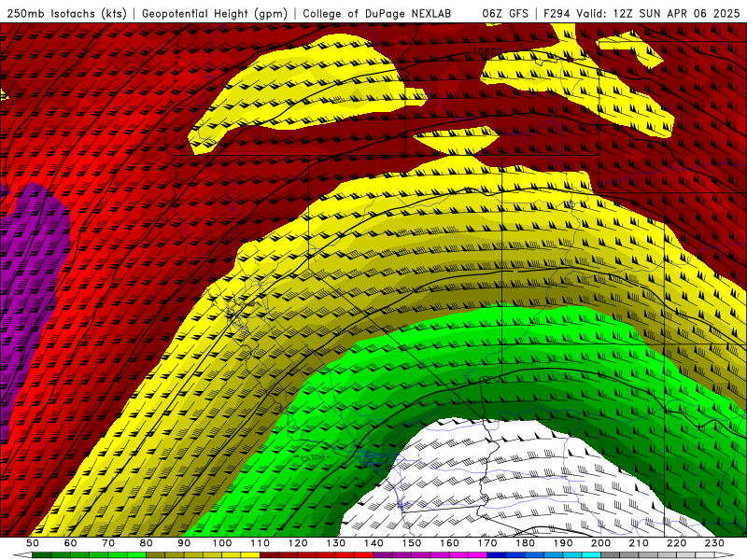Click the '170' color scale label
747x560 pixels.
click(x=487, y=543)
